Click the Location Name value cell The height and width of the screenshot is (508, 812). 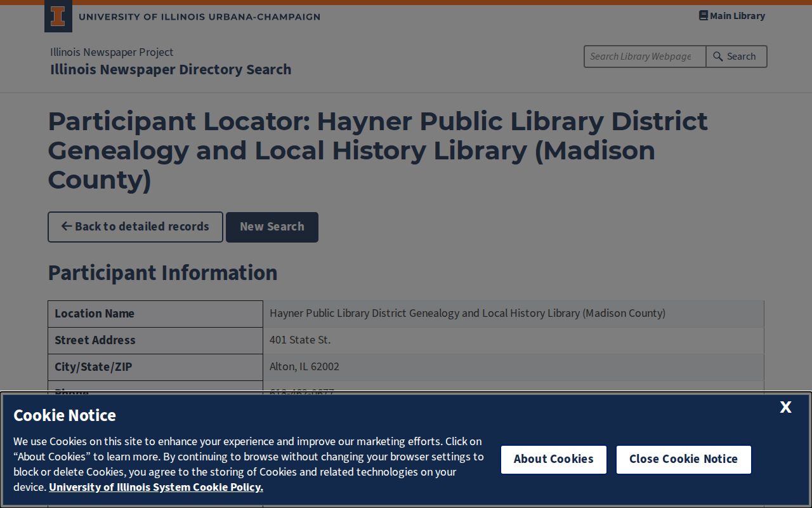[513, 314]
